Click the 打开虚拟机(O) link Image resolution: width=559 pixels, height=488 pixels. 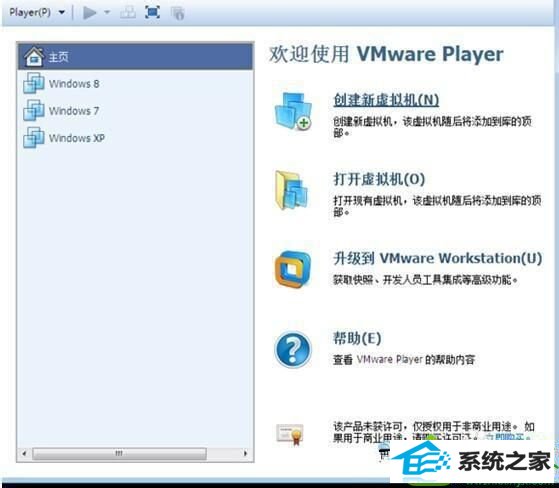pos(379,179)
